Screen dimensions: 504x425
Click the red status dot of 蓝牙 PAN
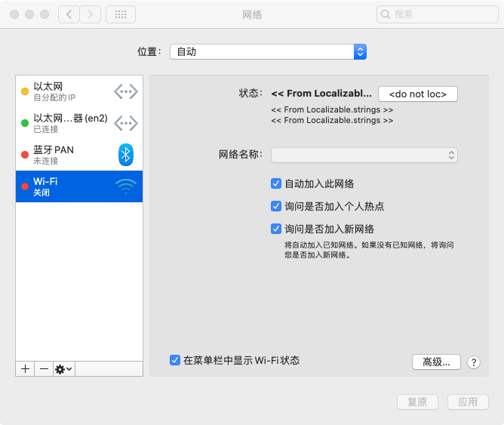pos(25,155)
